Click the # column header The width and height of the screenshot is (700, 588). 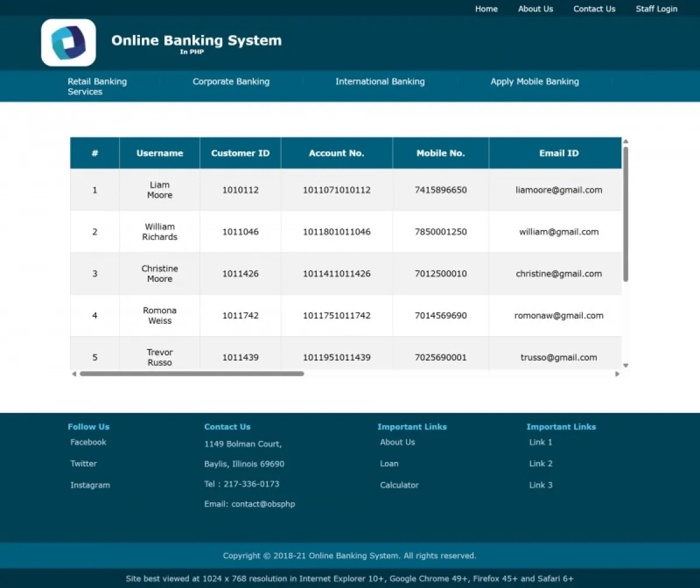(x=95, y=153)
